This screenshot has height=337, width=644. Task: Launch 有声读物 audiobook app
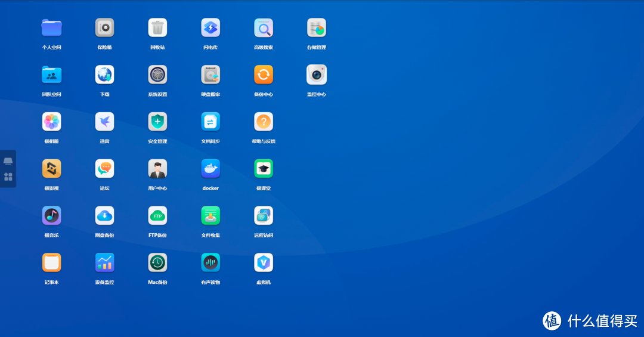(210, 262)
